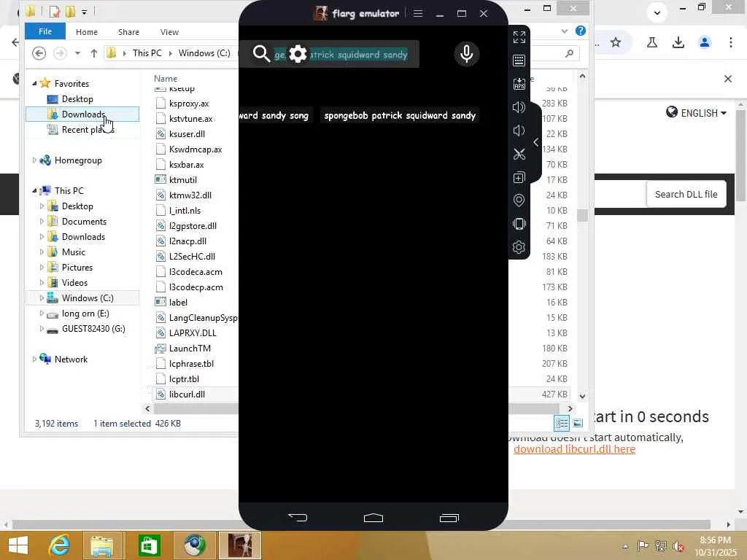Select Desktop under Favorites
The image size is (747, 560).
coord(77,99)
